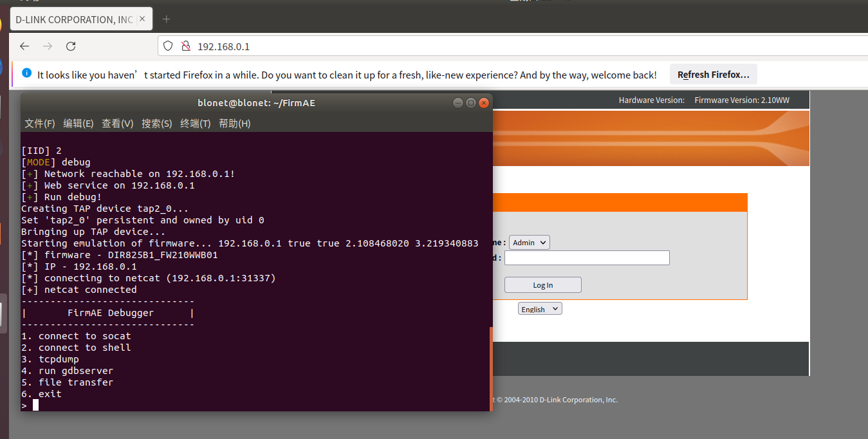Viewport: 868px width, 439px height.
Task: Reload the page in Firefox
Action: click(71, 46)
